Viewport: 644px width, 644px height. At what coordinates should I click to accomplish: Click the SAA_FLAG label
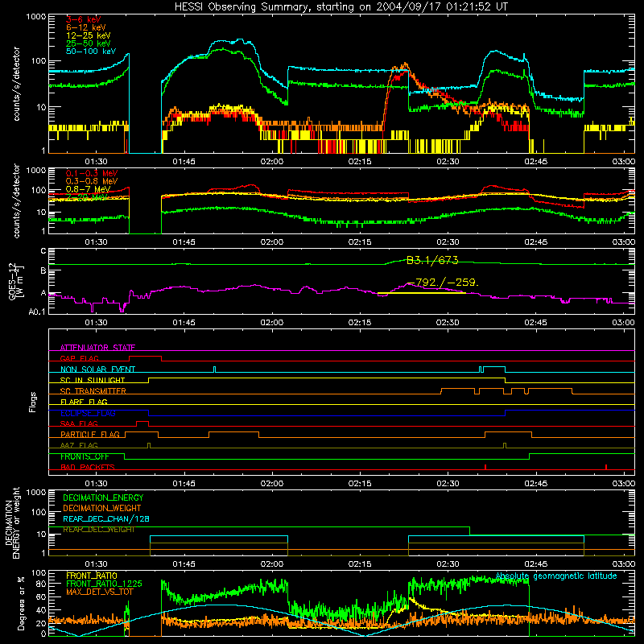pyautogui.click(x=79, y=423)
